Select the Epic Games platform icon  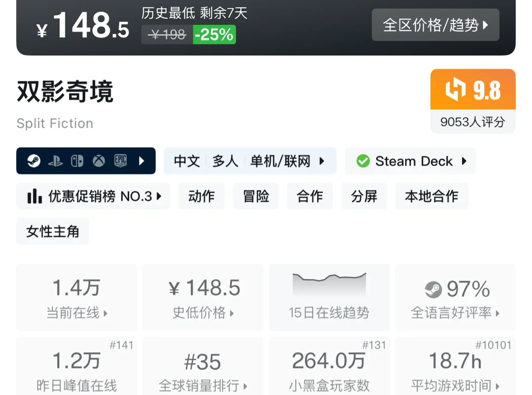(x=121, y=161)
